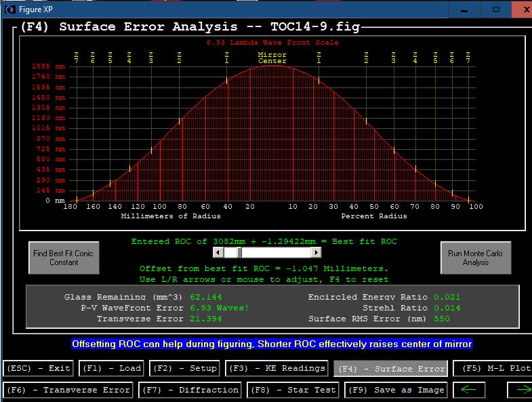Click the green left arrow button
Viewport: 532px width, 402px height.
(469, 390)
